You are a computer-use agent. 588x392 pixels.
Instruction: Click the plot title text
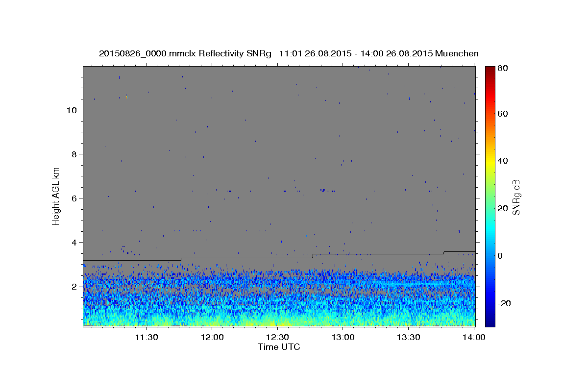[x=289, y=53]
